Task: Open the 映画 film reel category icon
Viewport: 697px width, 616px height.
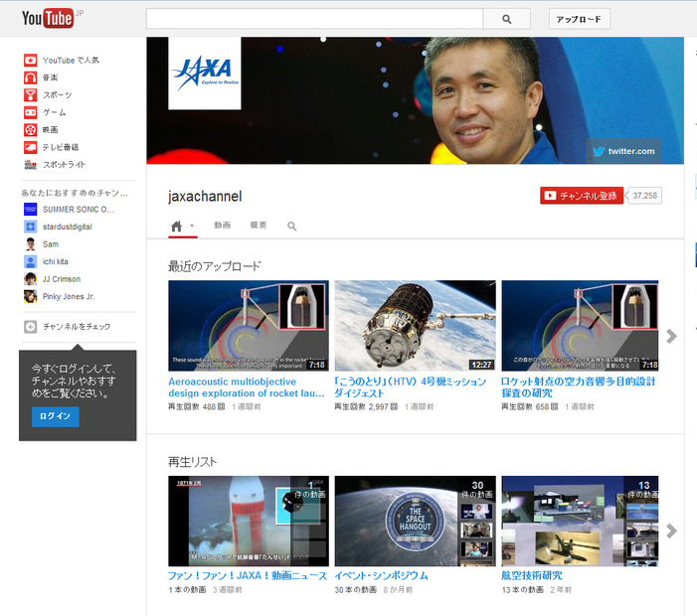Action: coord(30,130)
